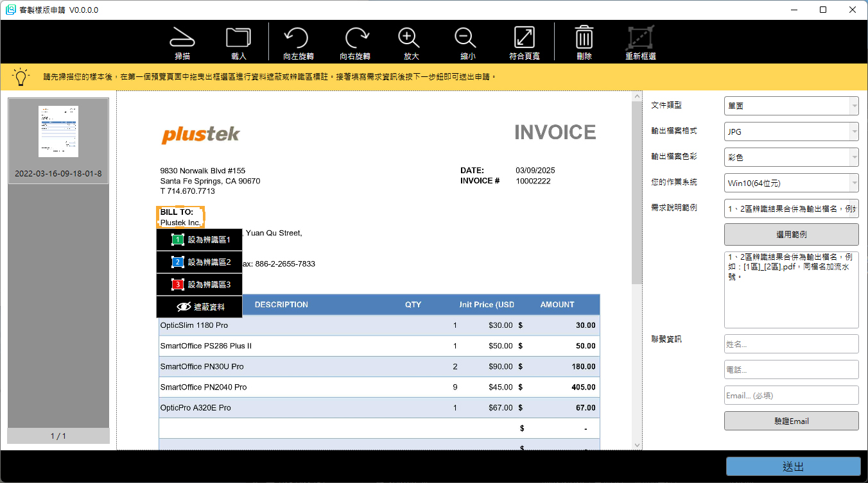Click the 選用範例 button
Image resolution: width=868 pixels, height=483 pixels.
[x=791, y=234]
